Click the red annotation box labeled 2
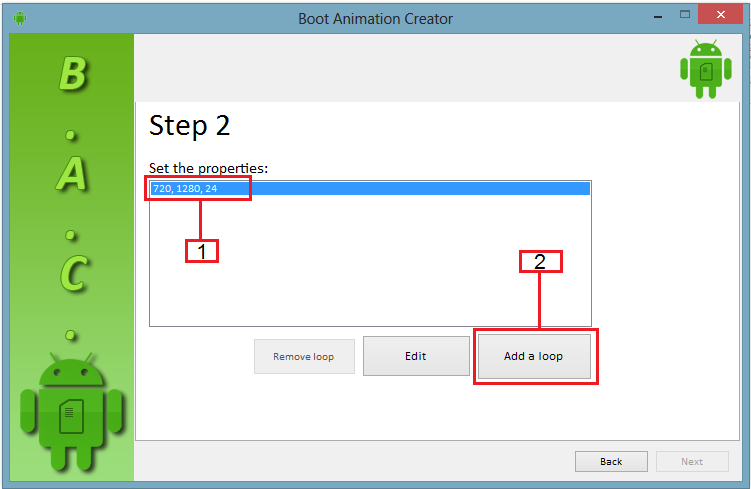 540,262
